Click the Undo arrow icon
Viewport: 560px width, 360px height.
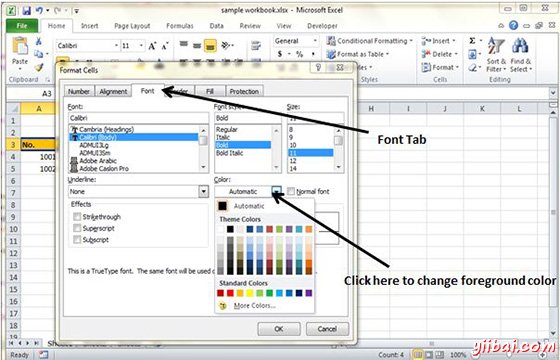(x=39, y=11)
